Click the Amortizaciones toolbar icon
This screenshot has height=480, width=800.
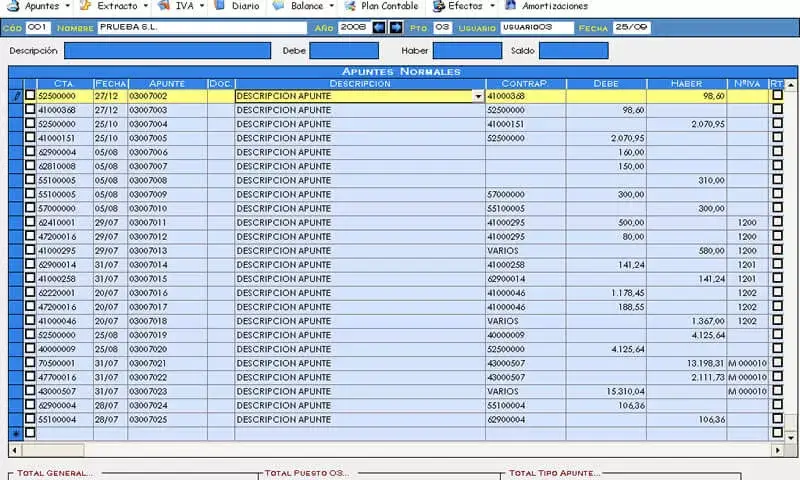pyautogui.click(x=510, y=6)
